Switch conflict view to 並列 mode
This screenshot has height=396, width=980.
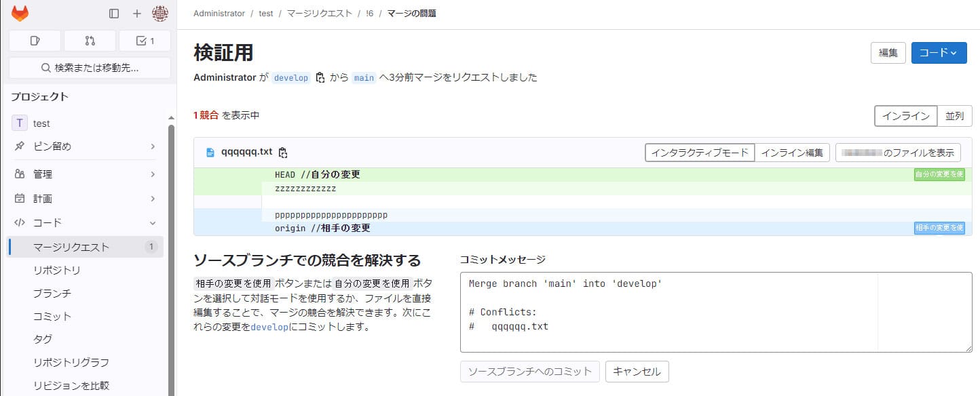[955, 115]
